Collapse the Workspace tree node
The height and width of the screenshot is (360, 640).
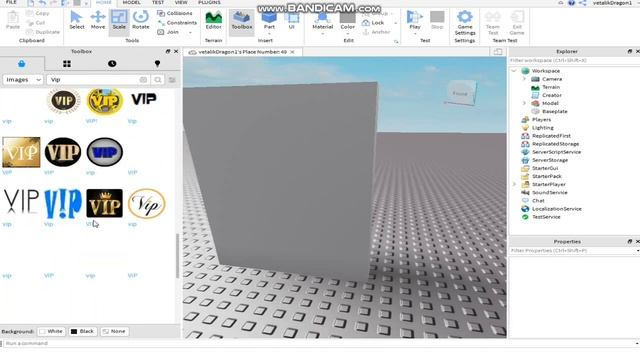coord(514,71)
